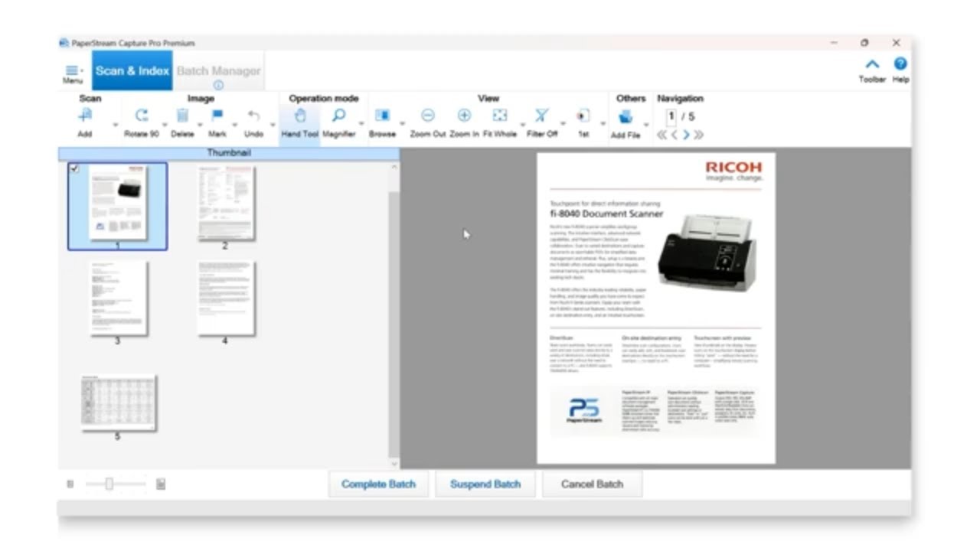Image resolution: width=980 pixels, height=551 pixels.
Task: Click scroll-down arrow of thumbnail panel
Action: coord(394,463)
